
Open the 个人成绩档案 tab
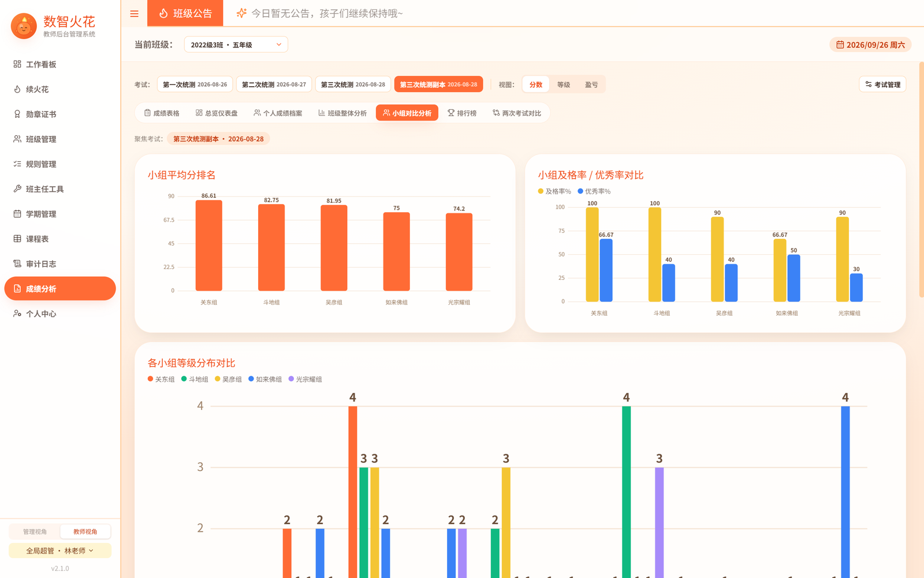click(x=278, y=113)
